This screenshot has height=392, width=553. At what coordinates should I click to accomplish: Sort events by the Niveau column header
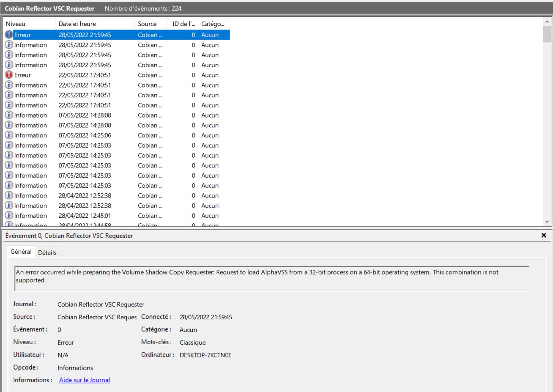(30, 24)
